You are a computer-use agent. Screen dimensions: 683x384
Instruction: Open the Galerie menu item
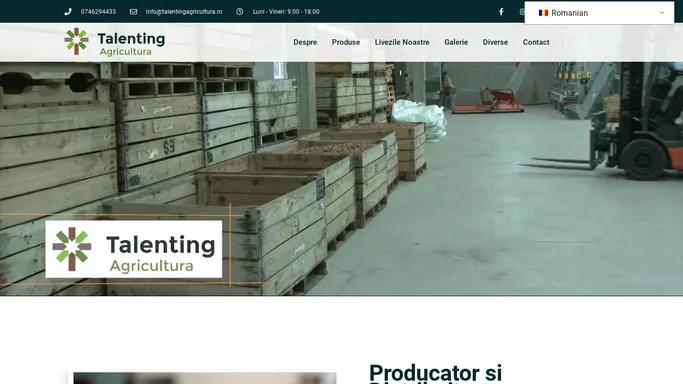tap(456, 42)
